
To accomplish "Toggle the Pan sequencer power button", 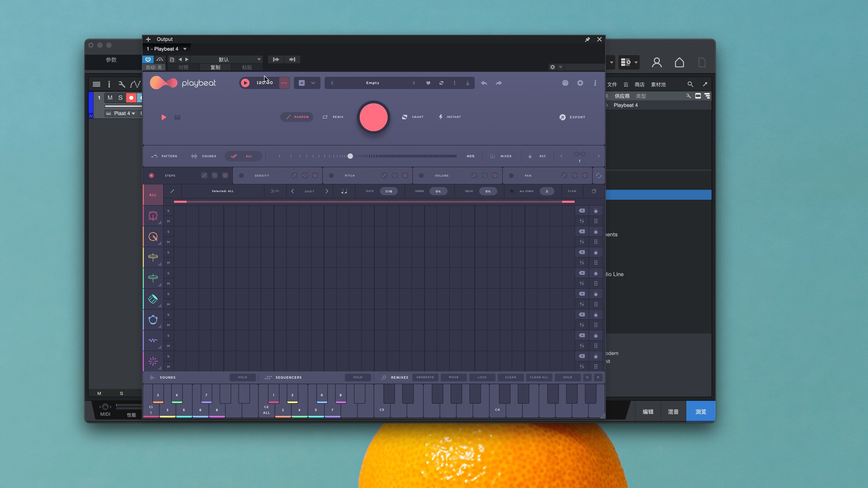I will (x=585, y=175).
